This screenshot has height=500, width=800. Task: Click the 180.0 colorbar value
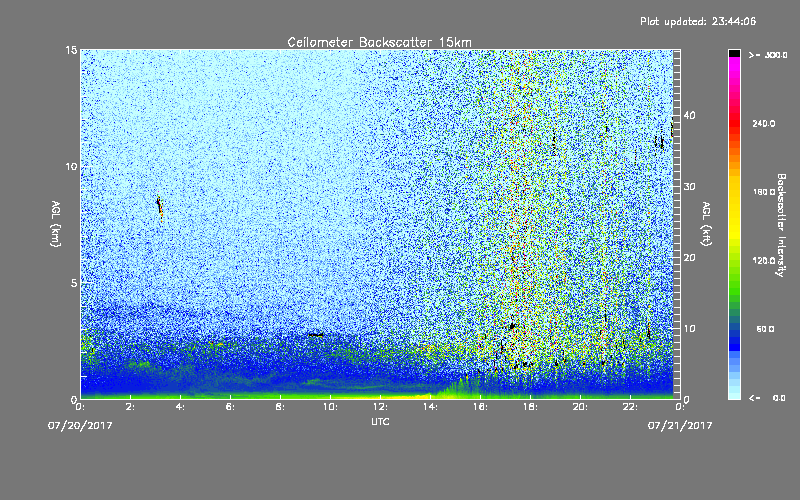(x=764, y=192)
